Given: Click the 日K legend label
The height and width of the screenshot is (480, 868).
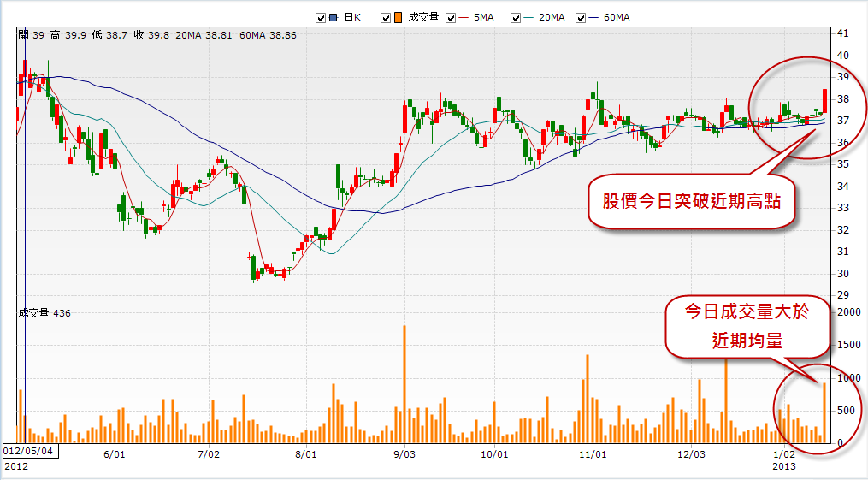Looking at the screenshot, I should [x=352, y=18].
